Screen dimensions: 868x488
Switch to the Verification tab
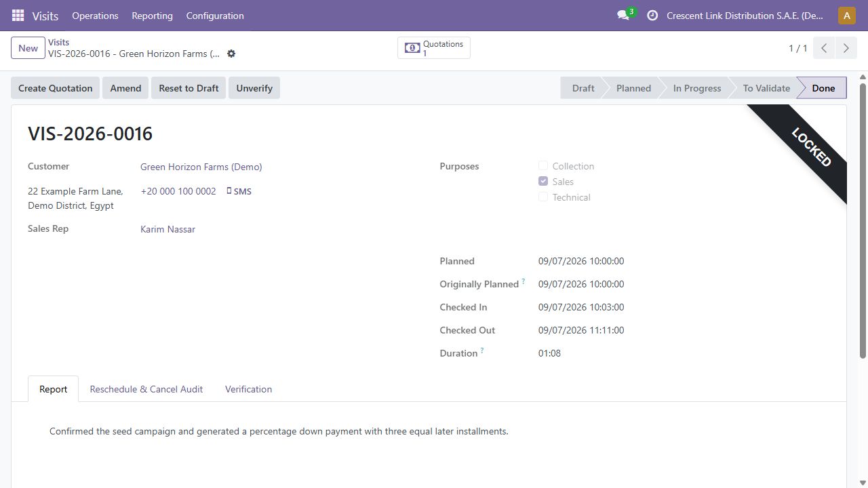click(x=248, y=389)
